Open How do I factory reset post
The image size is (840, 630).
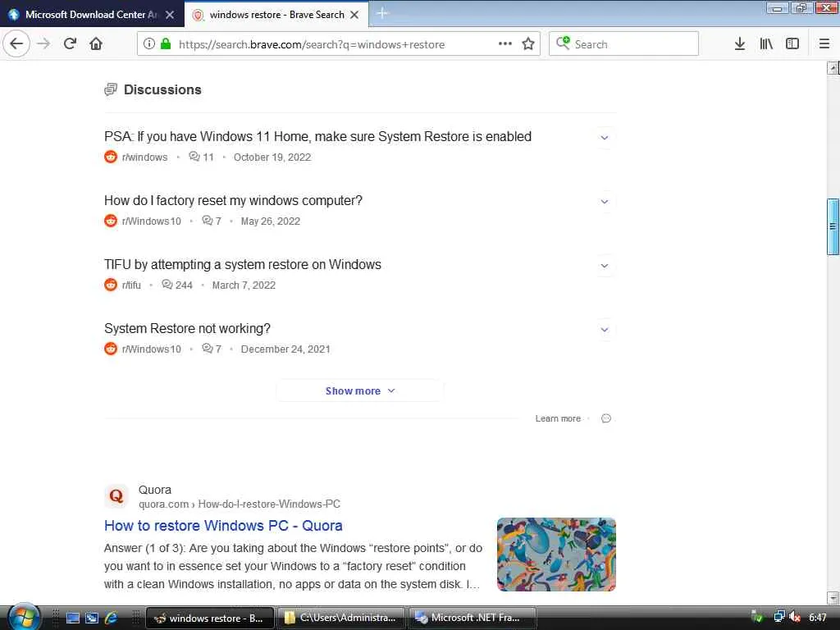[233, 200]
